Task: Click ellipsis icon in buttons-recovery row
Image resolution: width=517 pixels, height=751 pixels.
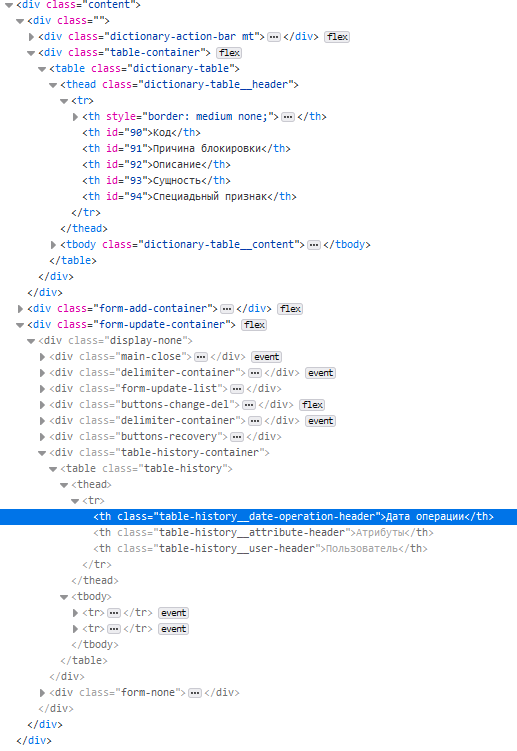Action: tap(237, 437)
